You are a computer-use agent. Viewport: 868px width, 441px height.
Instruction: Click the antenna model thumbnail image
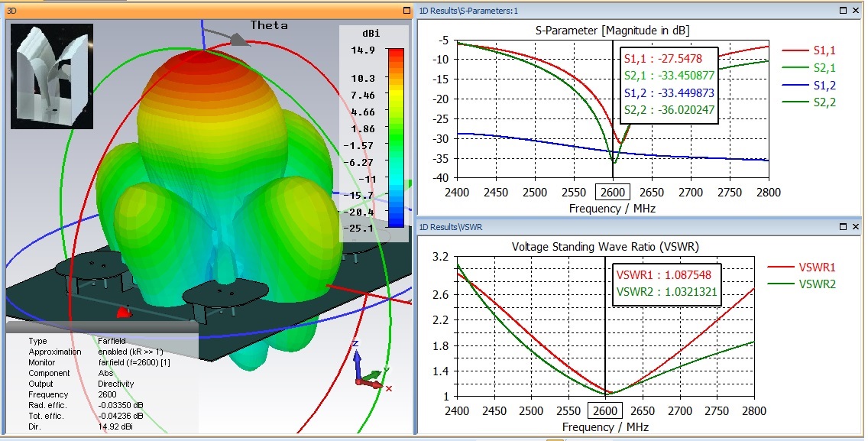click(52, 76)
